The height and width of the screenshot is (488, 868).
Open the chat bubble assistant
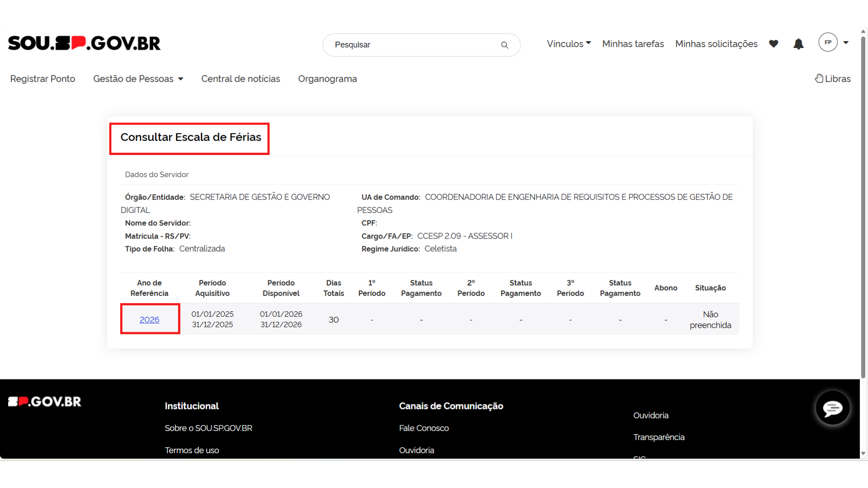coord(832,408)
